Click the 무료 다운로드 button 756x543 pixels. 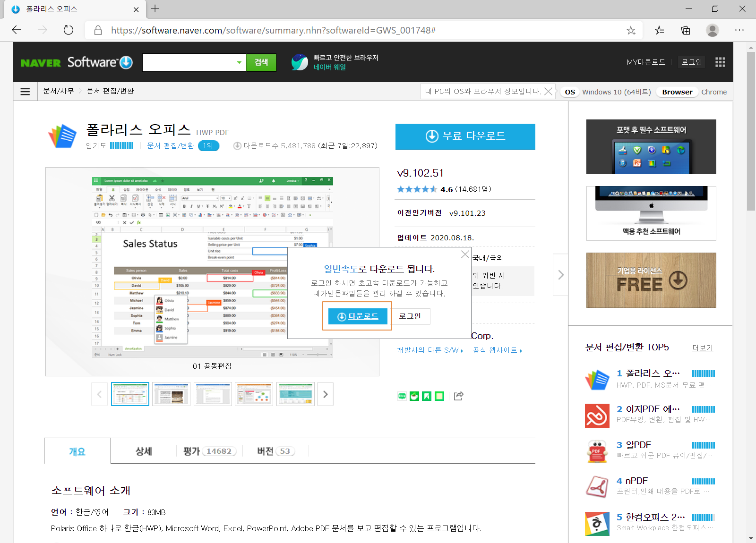pyautogui.click(x=465, y=136)
